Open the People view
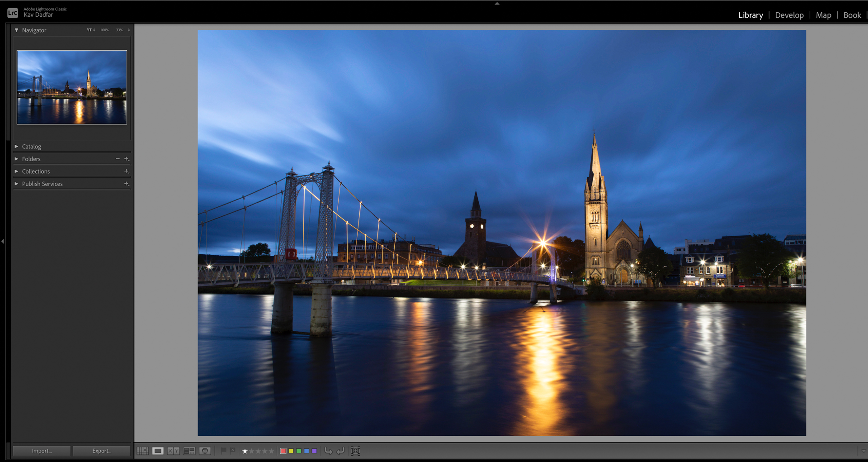Viewport: 868px width, 462px height. coord(205,451)
